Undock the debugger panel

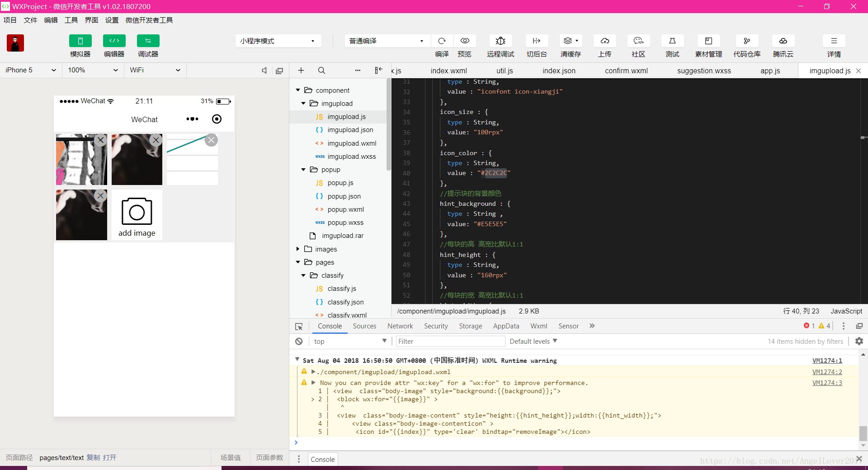click(x=859, y=326)
